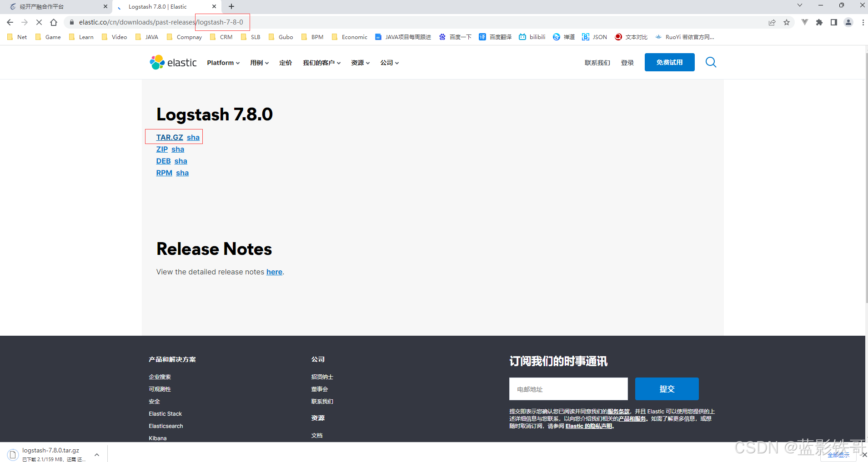Open the 董事会 footer link
Screen dimensions: 868x462
point(319,389)
